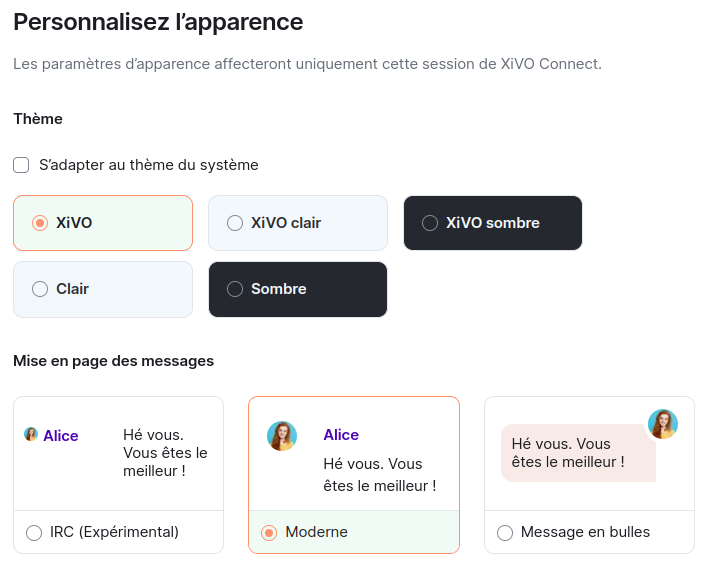This screenshot has width=714, height=577.
Task: Choose the Moderne message layout radio
Action: 269,532
